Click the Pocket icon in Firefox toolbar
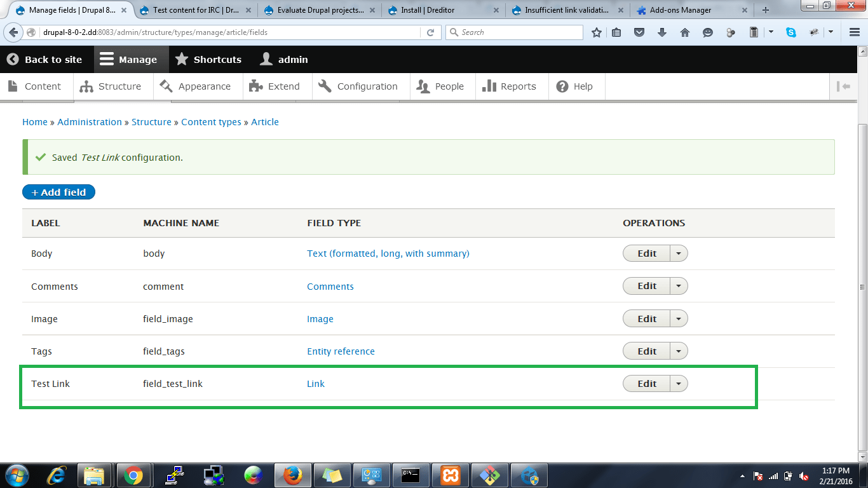Image resolution: width=868 pixels, height=488 pixels. coord(639,32)
